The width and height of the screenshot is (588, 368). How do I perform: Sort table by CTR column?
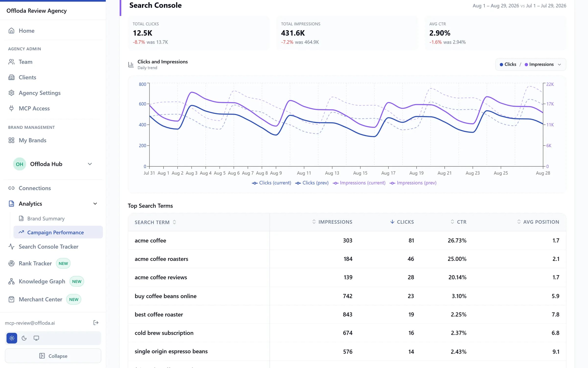point(458,222)
